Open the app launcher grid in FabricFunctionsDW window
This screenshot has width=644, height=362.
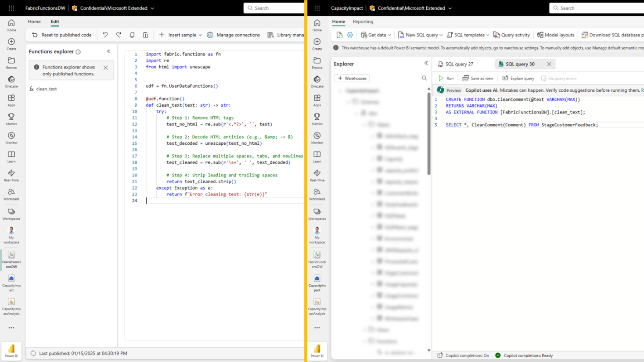point(11,8)
